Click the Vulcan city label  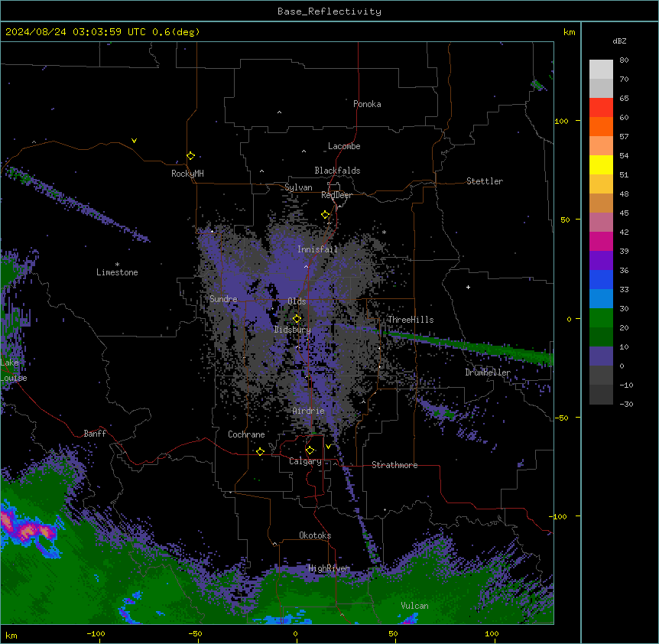coord(415,606)
